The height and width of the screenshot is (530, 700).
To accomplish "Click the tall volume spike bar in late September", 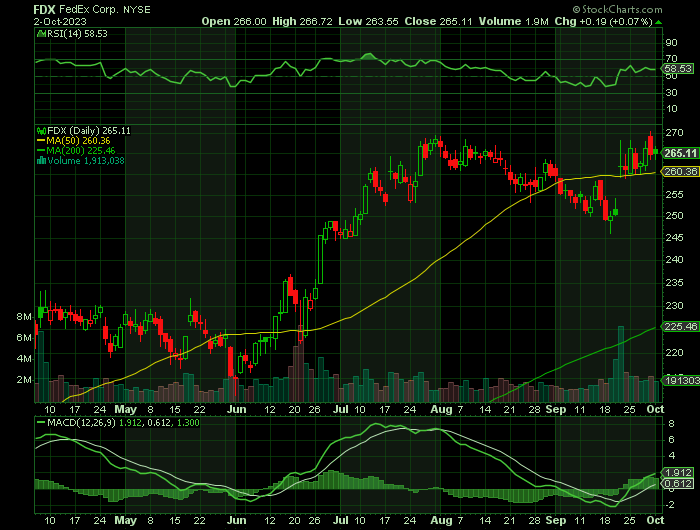I will (x=621, y=364).
